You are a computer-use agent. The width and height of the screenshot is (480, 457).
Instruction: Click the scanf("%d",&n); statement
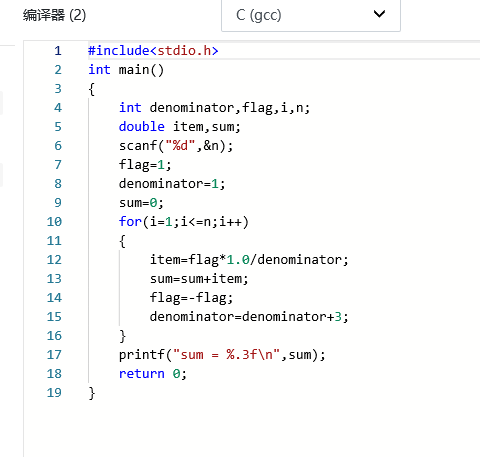pyautogui.click(x=176, y=146)
